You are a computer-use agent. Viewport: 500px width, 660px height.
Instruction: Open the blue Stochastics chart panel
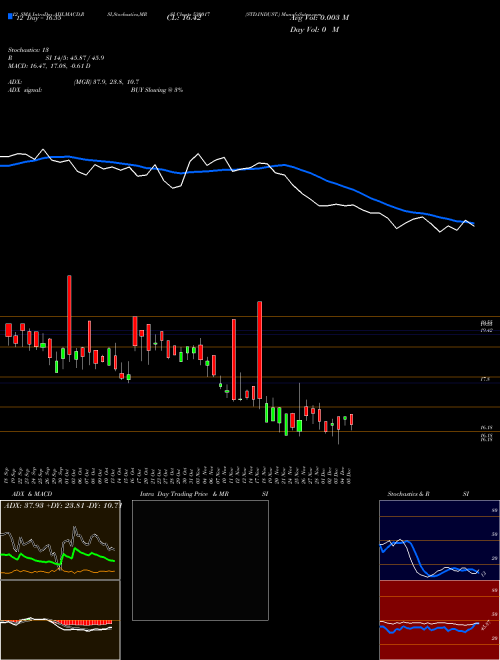click(439, 540)
